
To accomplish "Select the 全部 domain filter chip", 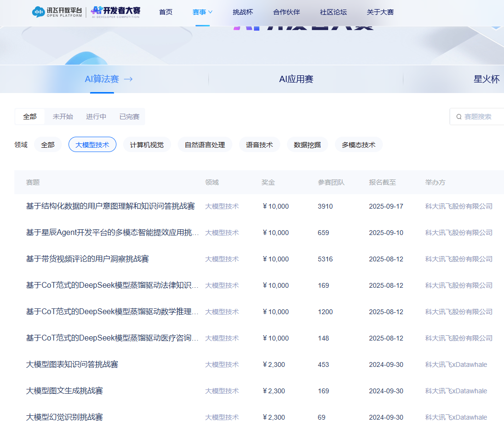I will pos(48,145).
